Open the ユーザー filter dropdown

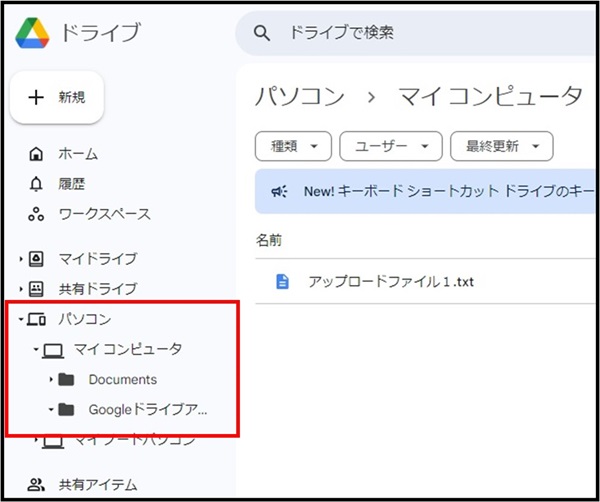click(390, 146)
